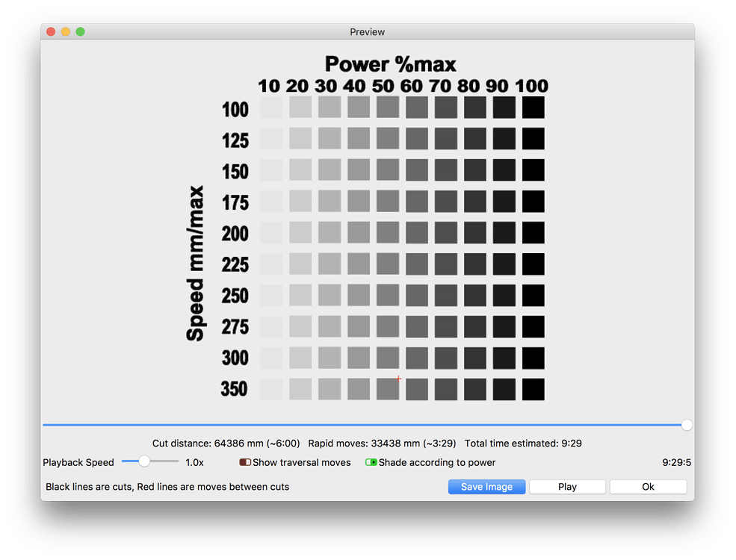This screenshot has width=736, height=560.
Task: Click the lightest square at speed 100, power 10
Action: tap(271, 108)
